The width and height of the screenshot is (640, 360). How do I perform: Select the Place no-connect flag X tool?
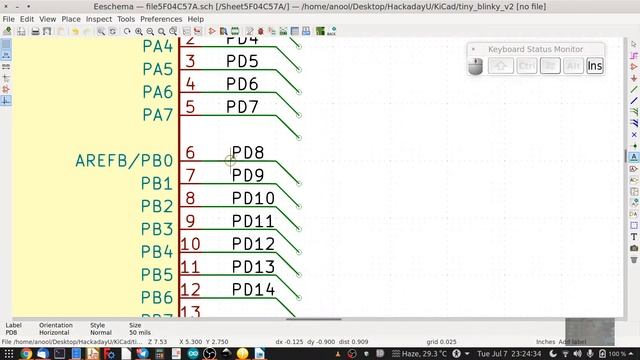point(634,134)
